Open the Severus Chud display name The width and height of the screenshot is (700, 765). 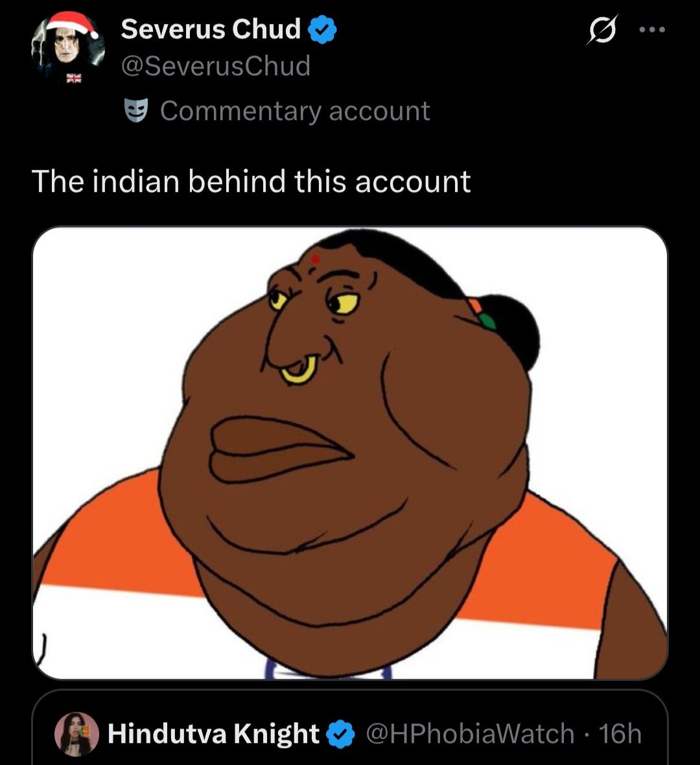pyautogui.click(x=211, y=29)
